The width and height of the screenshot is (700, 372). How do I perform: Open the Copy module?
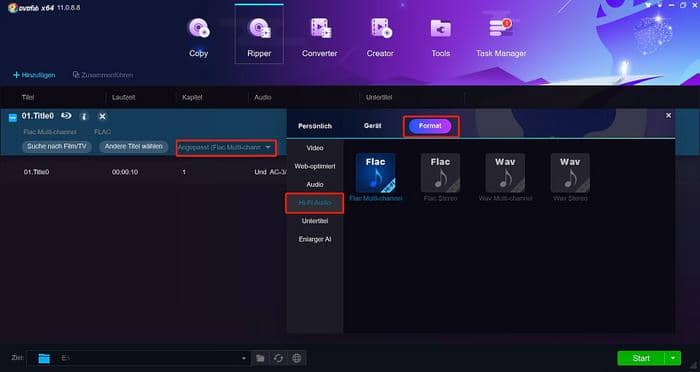[x=199, y=38]
